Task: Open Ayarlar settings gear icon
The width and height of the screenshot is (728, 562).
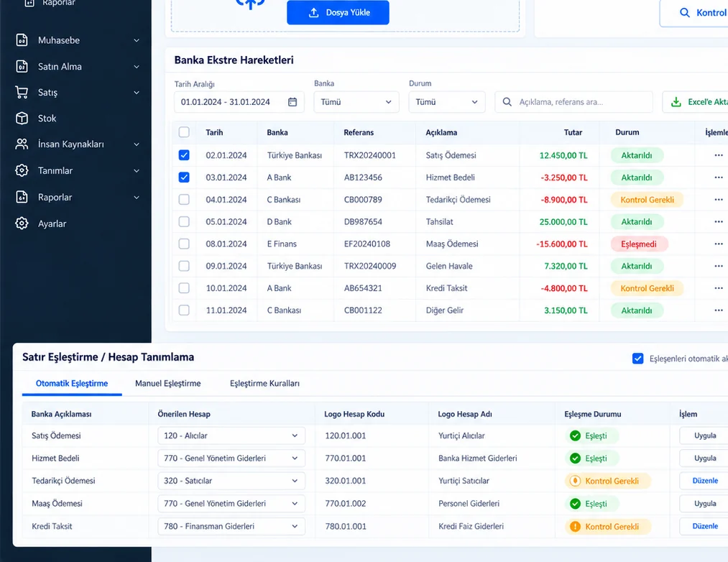Action: (x=22, y=224)
